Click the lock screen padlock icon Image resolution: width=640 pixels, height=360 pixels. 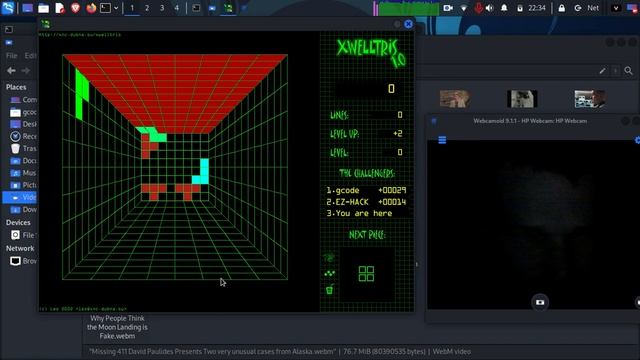click(562, 8)
